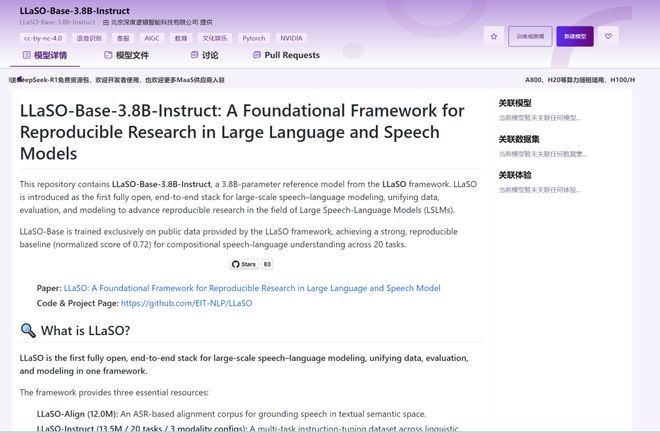
Task: Click the GitHub Stars badge
Action: [x=252, y=264]
